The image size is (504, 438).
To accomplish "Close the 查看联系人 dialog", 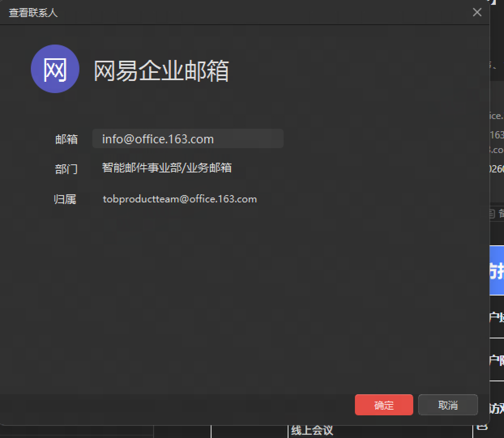I will click(x=477, y=13).
